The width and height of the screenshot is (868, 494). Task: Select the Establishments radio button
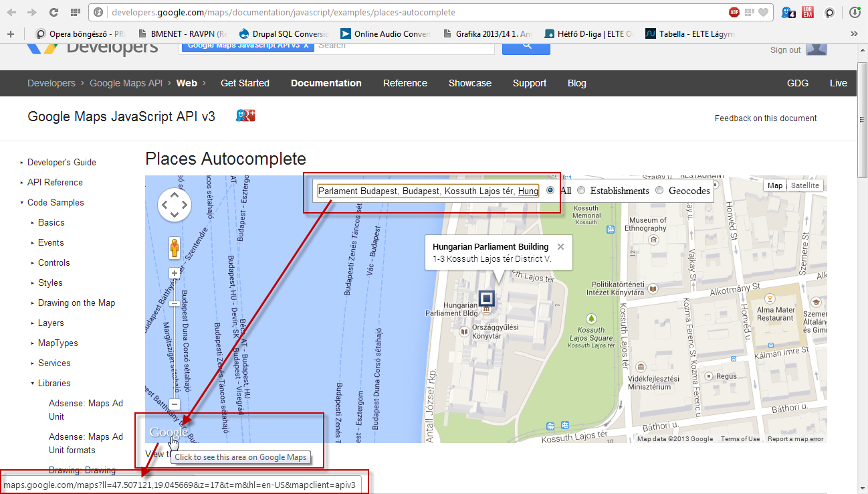(x=581, y=190)
